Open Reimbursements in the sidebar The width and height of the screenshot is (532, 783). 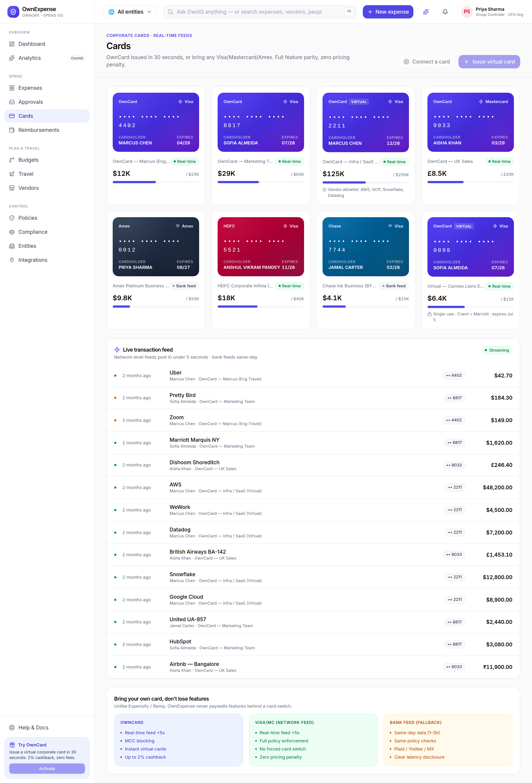(x=47, y=130)
